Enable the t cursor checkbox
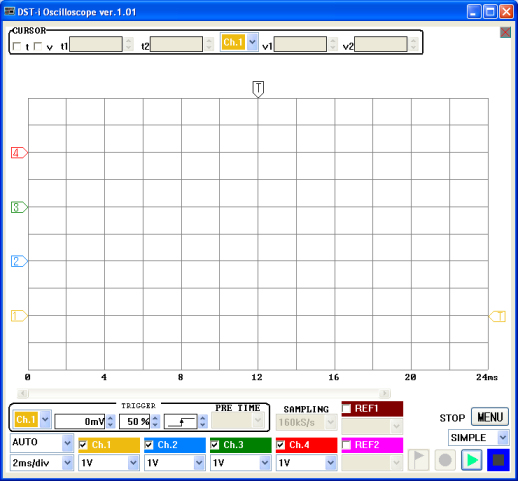This screenshot has width=518, height=481. 17,46
